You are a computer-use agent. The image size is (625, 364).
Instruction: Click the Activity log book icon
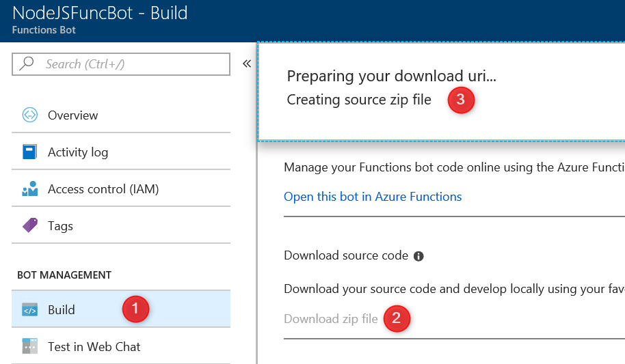29,152
